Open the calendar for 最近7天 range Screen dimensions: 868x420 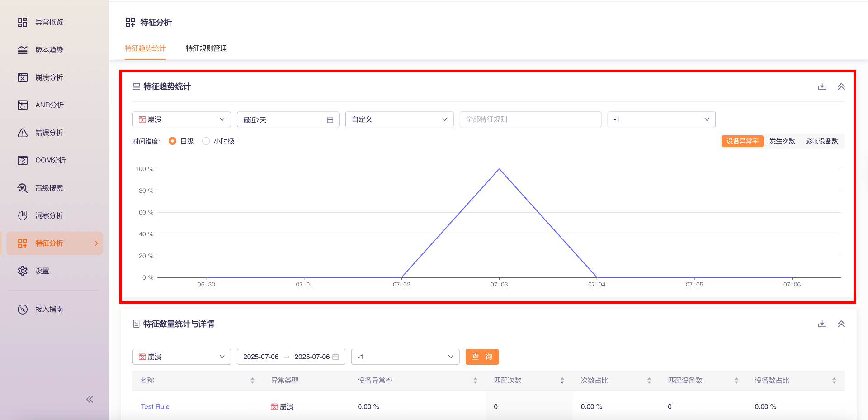tap(330, 120)
